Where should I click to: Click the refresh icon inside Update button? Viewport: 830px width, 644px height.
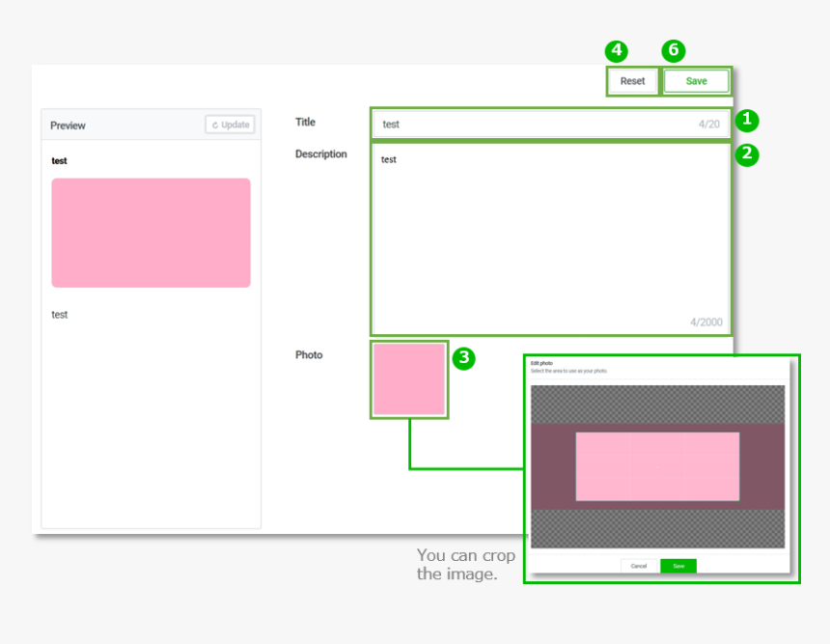215,125
